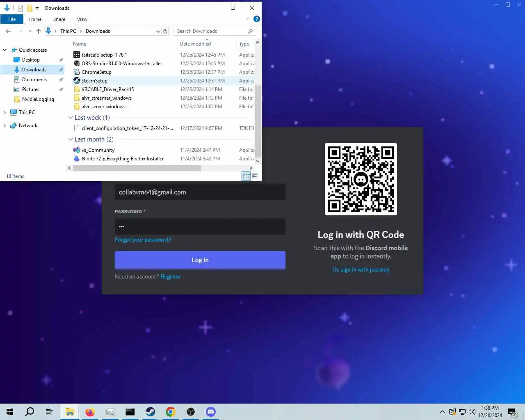Open network tray icon
Viewport: 525px width, 420px height.
coord(462,412)
